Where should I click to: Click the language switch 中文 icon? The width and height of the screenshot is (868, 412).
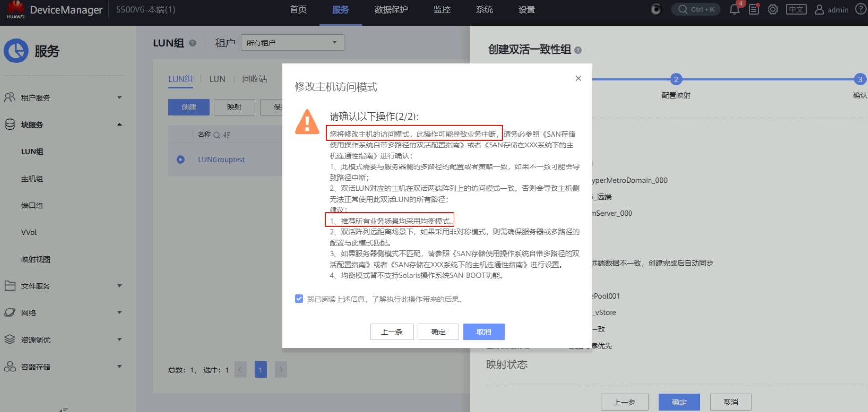click(x=796, y=9)
